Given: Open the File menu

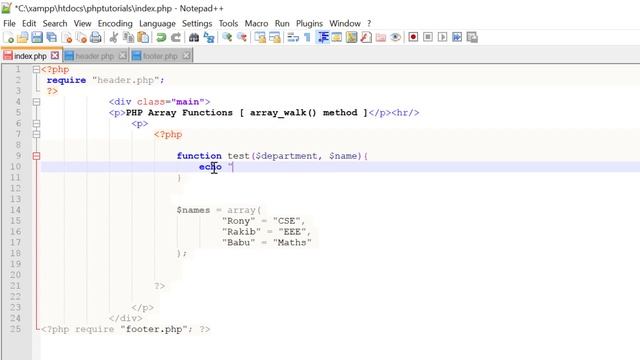Looking at the screenshot, I should [x=9, y=24].
